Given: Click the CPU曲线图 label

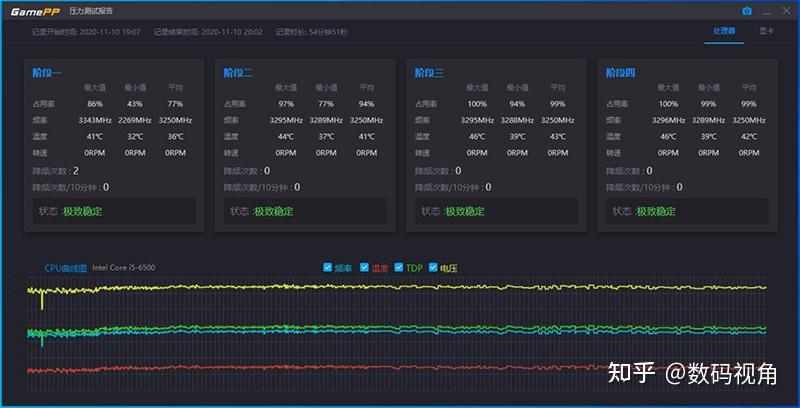Looking at the screenshot, I should 66,268.
